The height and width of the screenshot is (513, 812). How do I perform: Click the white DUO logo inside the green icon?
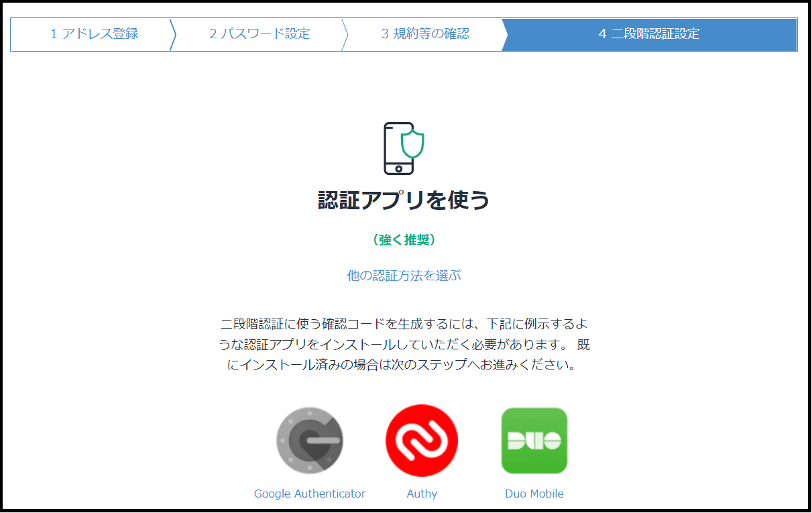coord(534,441)
